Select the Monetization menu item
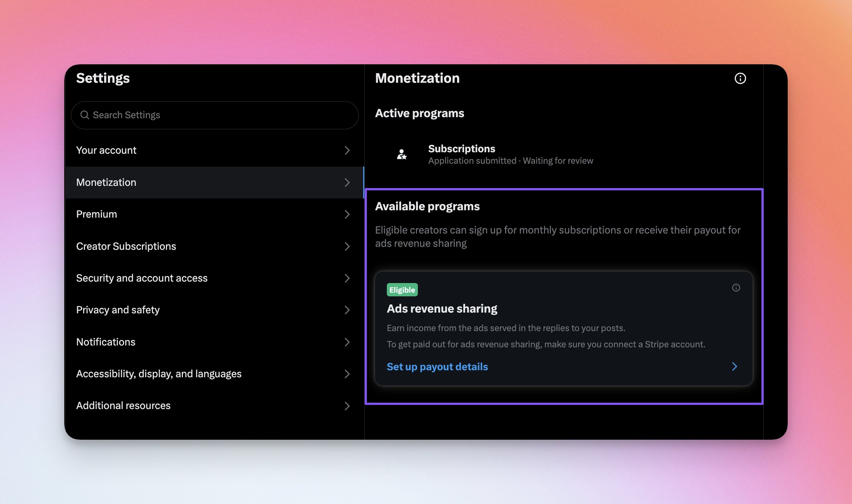Image resolution: width=852 pixels, height=504 pixels. (214, 183)
